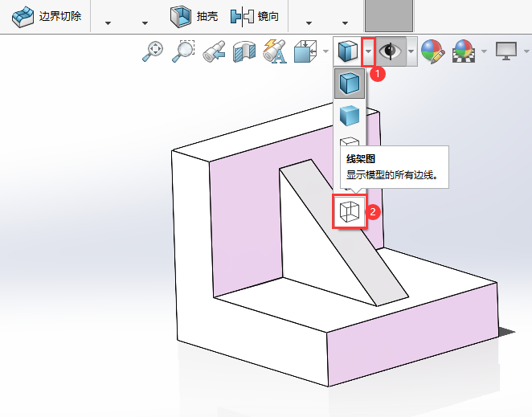The width and height of the screenshot is (532, 417).
Task: Toggle Hide/Show Items eye icon
Action: point(391,51)
